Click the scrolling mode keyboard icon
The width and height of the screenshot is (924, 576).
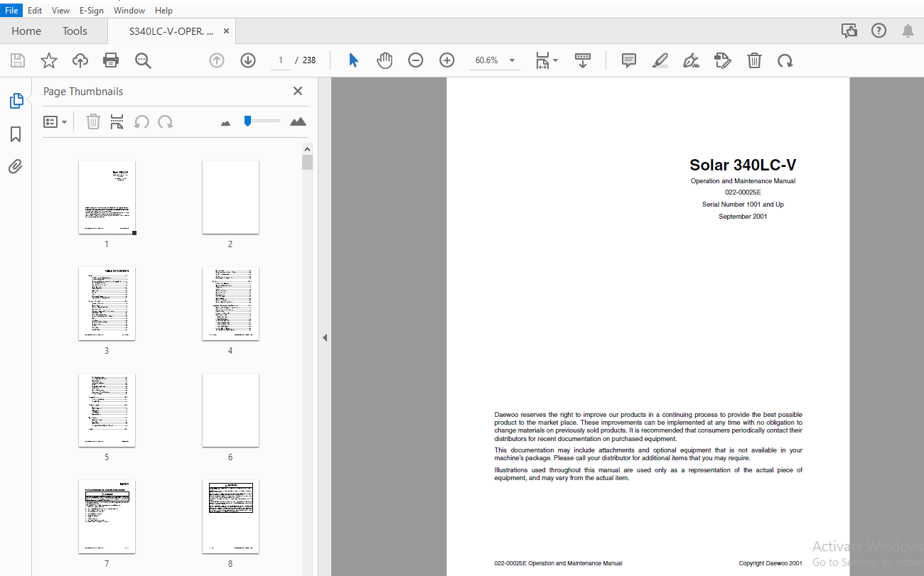point(583,60)
